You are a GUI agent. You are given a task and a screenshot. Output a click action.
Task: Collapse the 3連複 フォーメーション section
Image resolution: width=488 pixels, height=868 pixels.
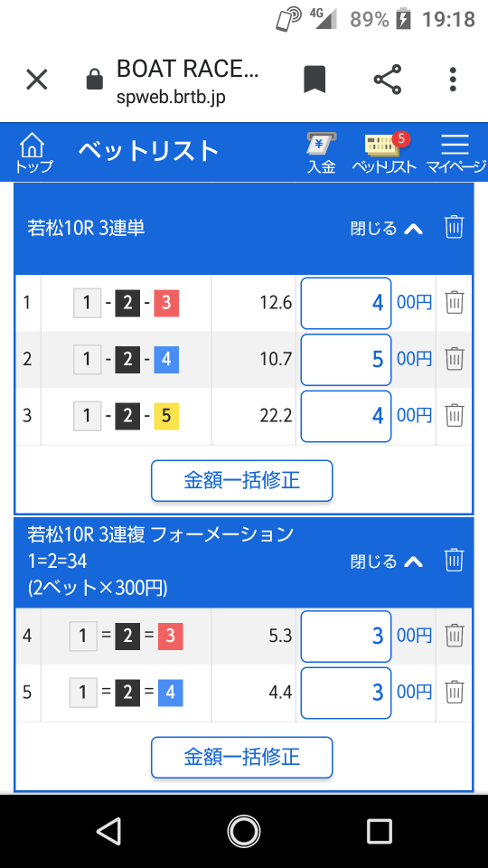coord(387,561)
